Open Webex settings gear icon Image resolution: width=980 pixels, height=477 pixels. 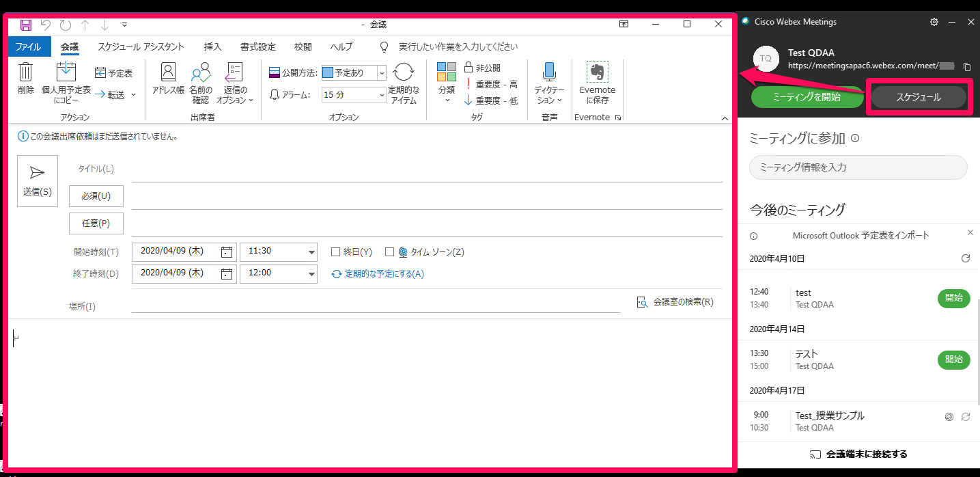click(x=934, y=22)
